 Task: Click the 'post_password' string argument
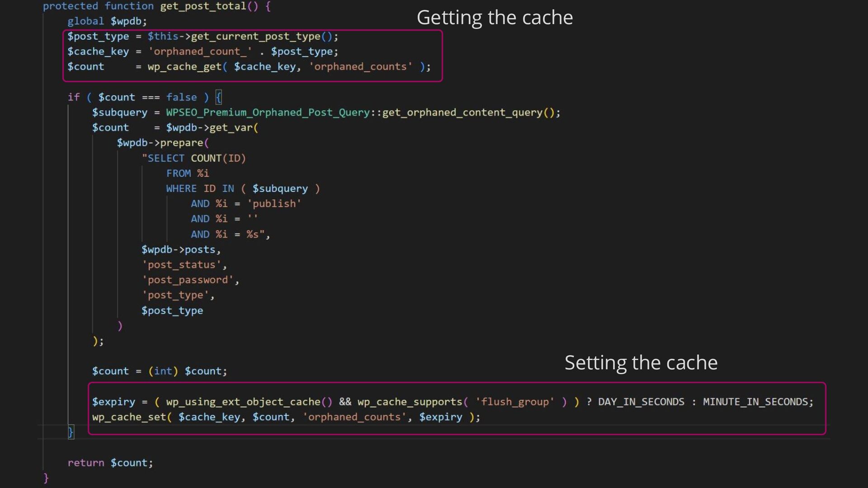pos(188,280)
